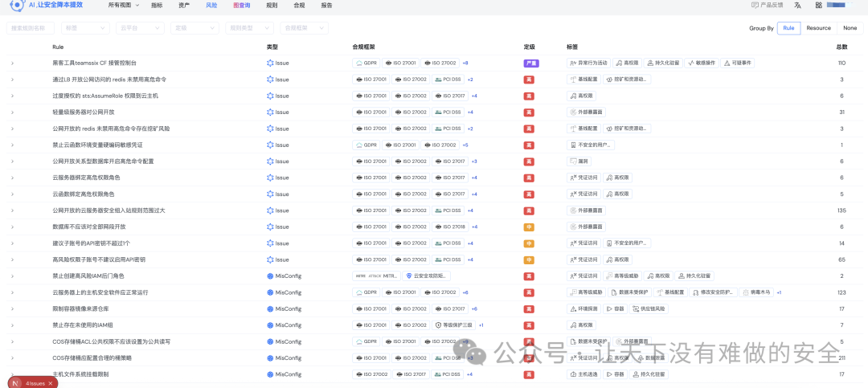Screen dimensions: 868x388
Task: Switch to the 规则 tab
Action: [x=272, y=5]
